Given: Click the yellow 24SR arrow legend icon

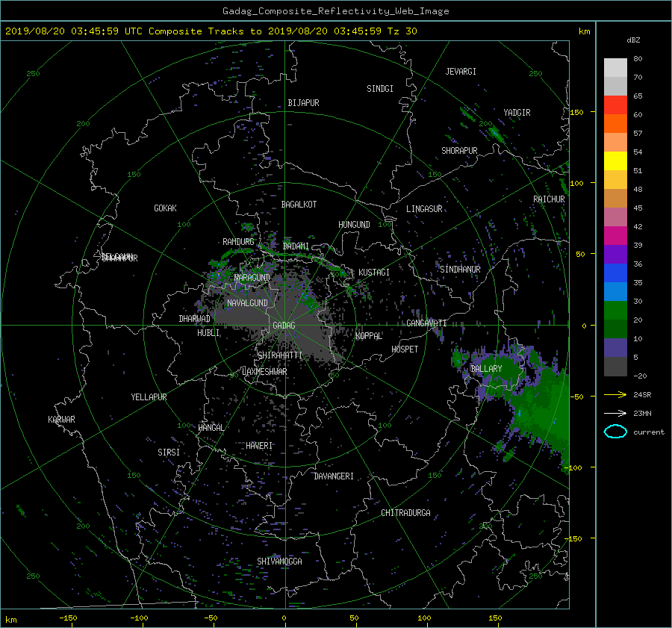Looking at the screenshot, I should [615, 394].
